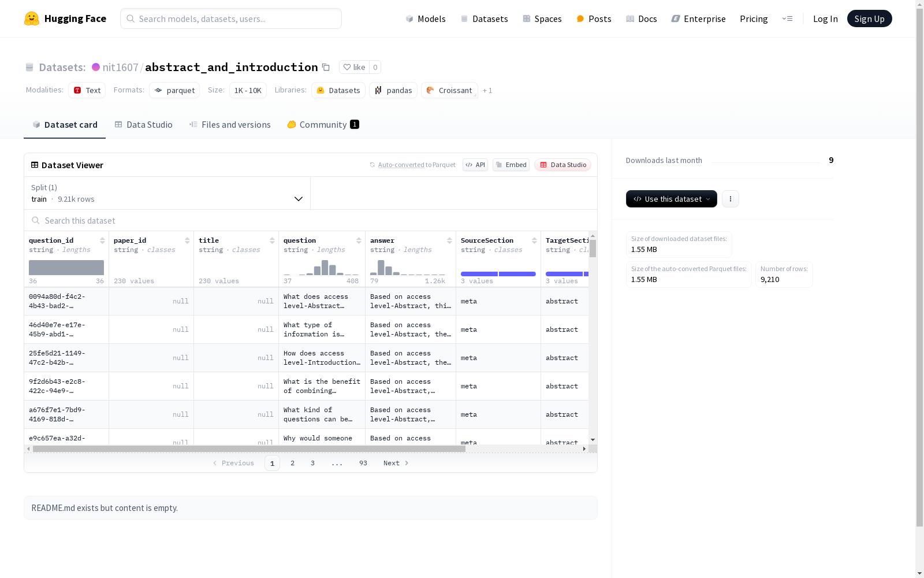Click the main site search field
Image resolution: width=924 pixels, height=578 pixels.
[x=231, y=18]
